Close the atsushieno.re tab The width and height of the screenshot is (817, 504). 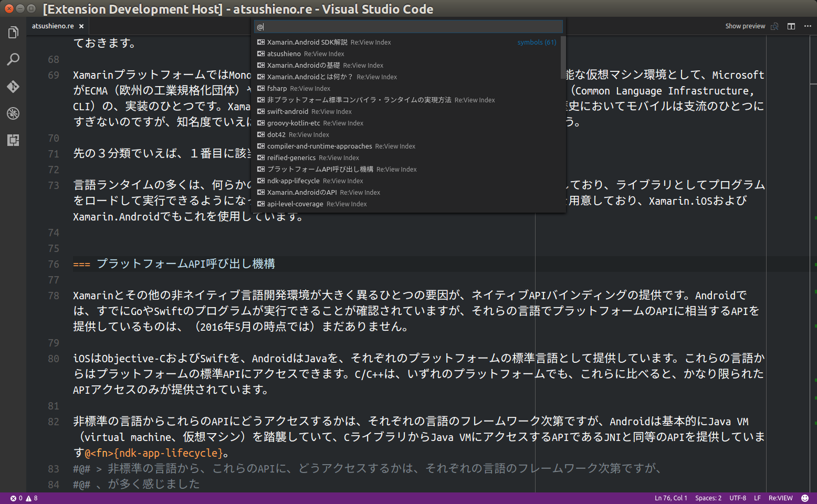[81, 26]
